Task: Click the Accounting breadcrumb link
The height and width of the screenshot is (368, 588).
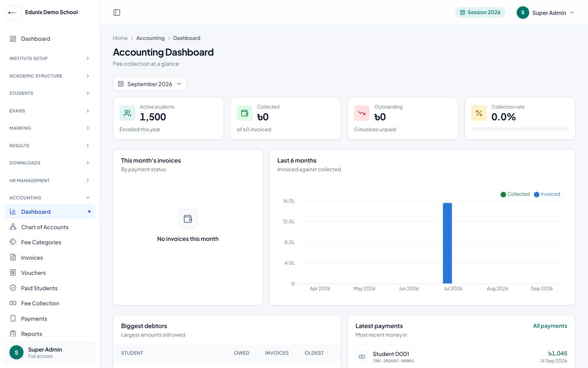Action: pos(150,38)
